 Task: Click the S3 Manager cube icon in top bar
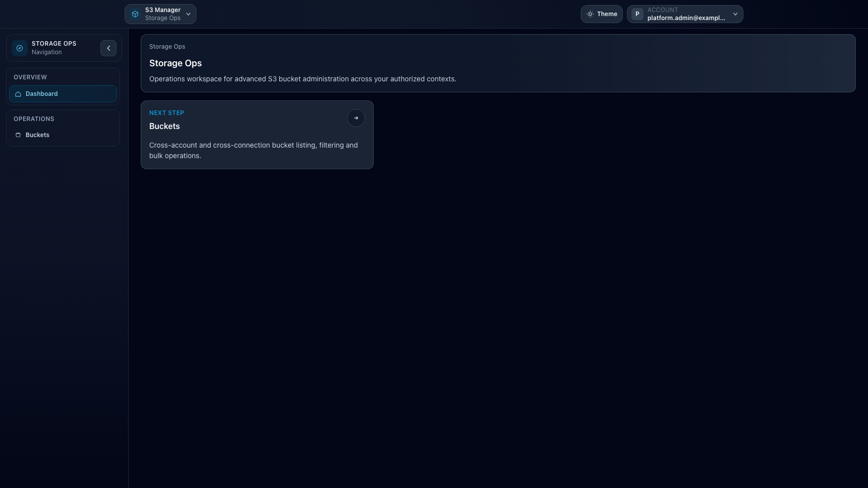(x=135, y=14)
